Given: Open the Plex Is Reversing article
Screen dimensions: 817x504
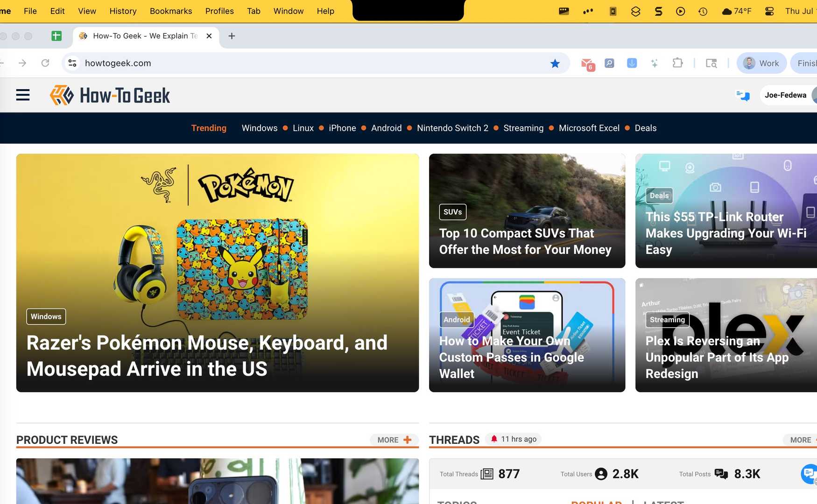Looking at the screenshot, I should (717, 357).
